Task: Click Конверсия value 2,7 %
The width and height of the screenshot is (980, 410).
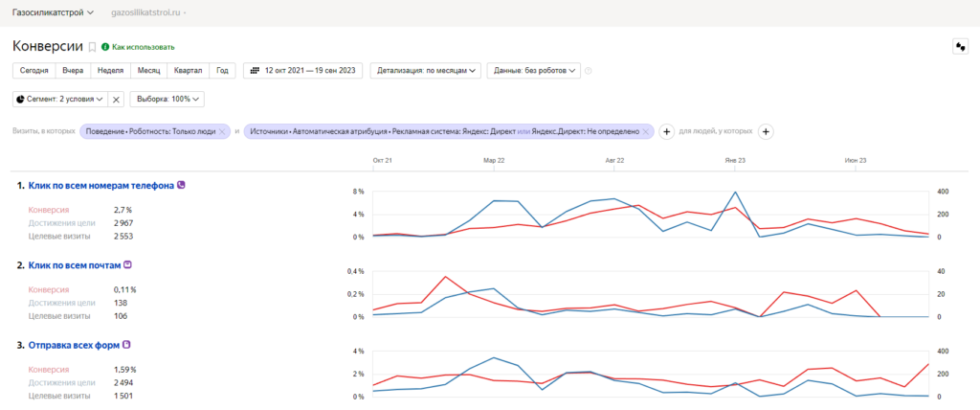Action: [122, 211]
